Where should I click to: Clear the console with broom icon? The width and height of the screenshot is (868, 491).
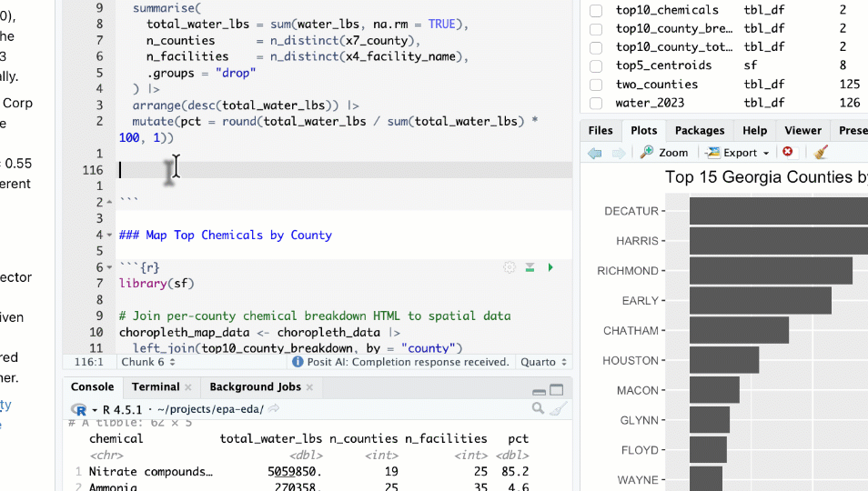coord(560,408)
